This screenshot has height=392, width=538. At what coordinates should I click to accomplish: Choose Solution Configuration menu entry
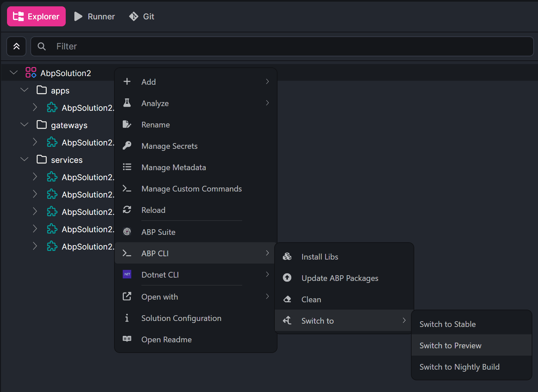point(196,318)
